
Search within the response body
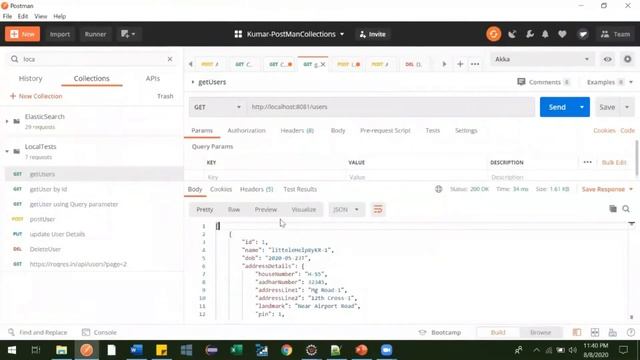626,209
